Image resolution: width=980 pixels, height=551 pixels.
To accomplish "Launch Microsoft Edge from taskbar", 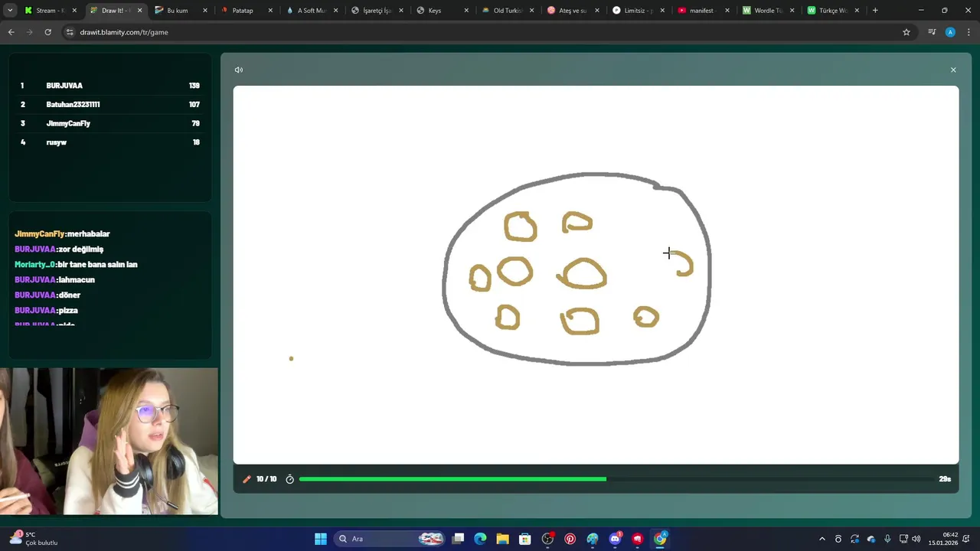I will [x=480, y=539].
